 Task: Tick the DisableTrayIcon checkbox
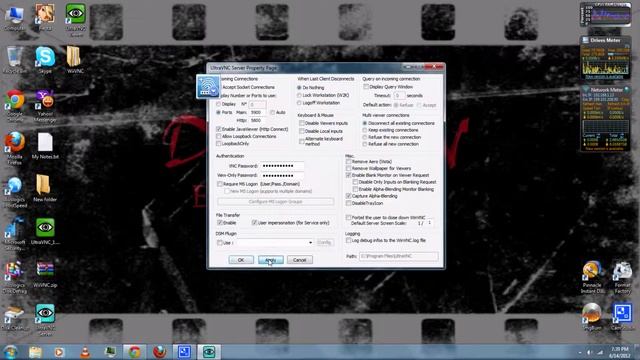coord(349,203)
